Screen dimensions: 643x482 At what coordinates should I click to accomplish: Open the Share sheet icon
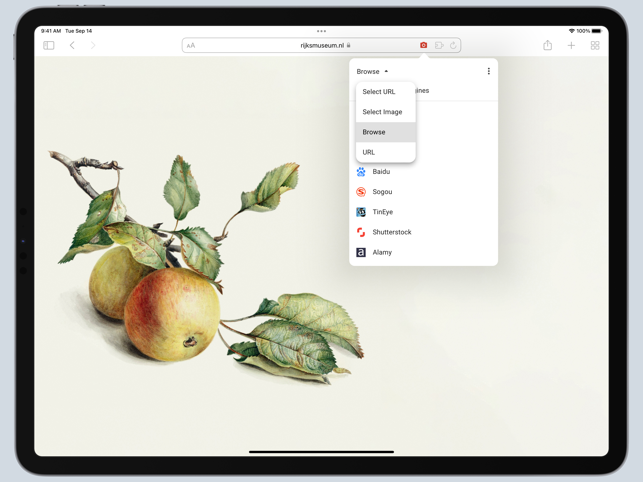[547, 45]
